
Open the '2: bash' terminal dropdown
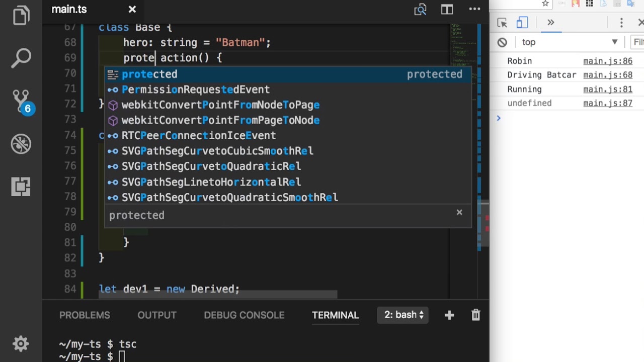tap(404, 315)
